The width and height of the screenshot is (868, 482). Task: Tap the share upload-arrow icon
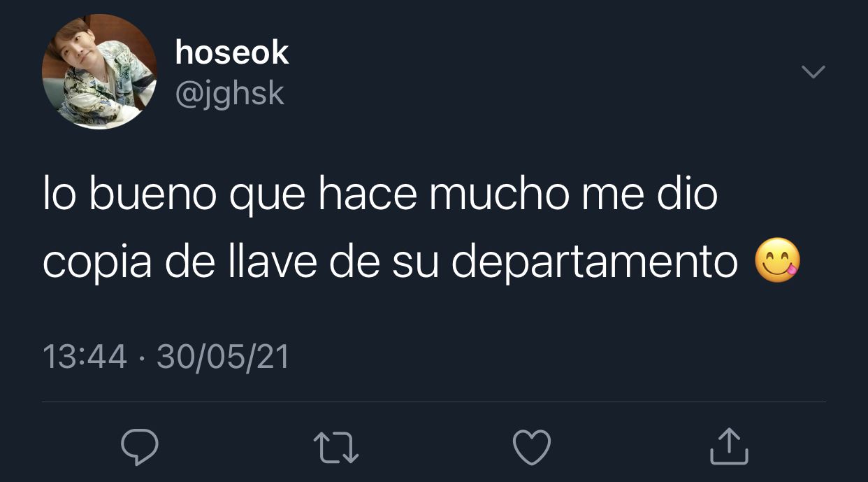click(729, 446)
